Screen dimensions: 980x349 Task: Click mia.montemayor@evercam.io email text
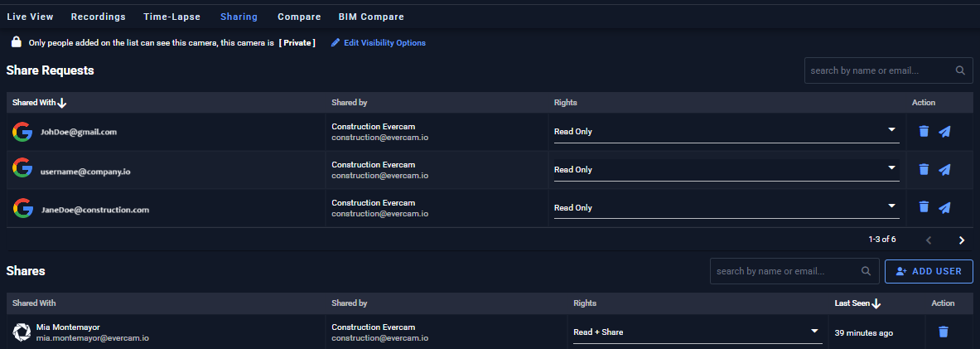[93, 337]
